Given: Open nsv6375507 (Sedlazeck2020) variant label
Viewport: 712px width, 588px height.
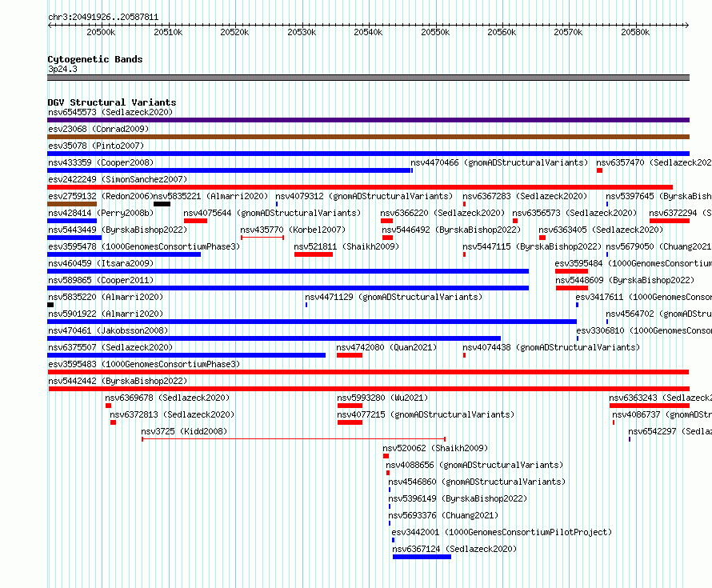Looking at the screenshot, I should [110, 347].
